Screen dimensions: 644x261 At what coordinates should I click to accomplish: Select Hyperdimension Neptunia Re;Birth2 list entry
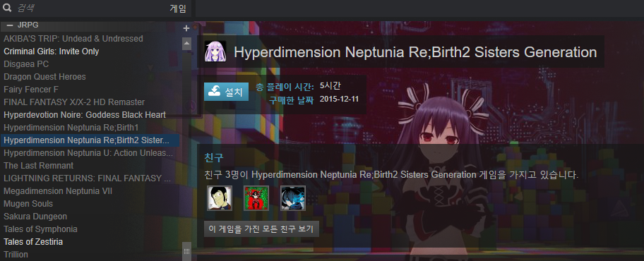[x=90, y=140]
